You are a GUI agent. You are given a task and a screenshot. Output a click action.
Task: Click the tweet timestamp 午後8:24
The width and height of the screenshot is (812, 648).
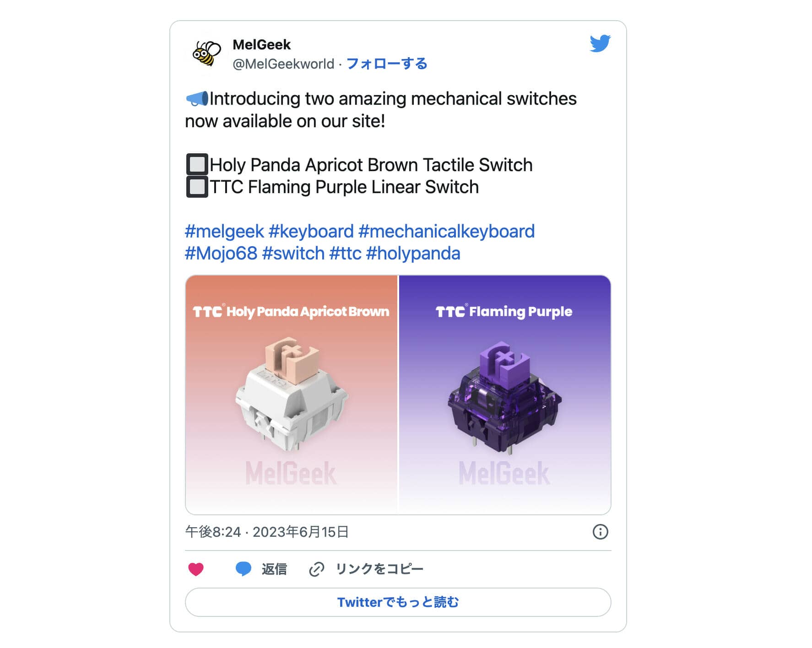213,532
